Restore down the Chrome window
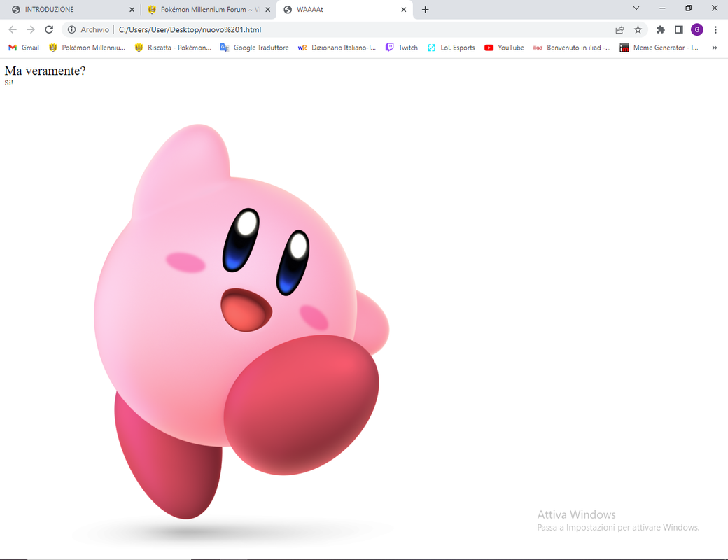The height and width of the screenshot is (560, 728). 689,8
